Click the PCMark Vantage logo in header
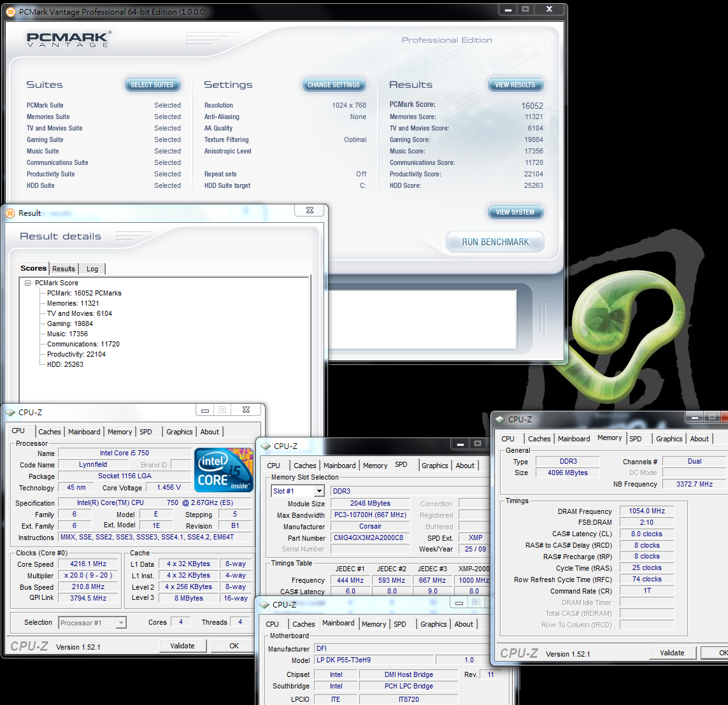 pos(69,39)
